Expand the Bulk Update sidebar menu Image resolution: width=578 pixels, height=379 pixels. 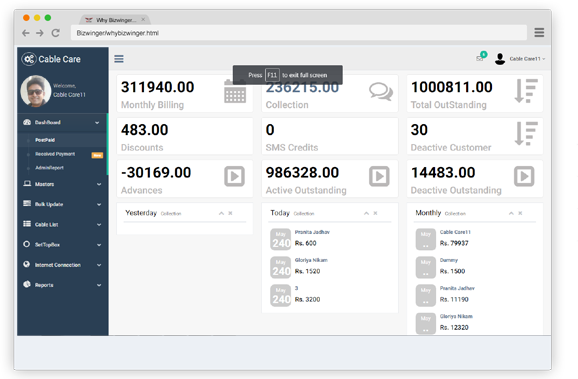(62, 204)
